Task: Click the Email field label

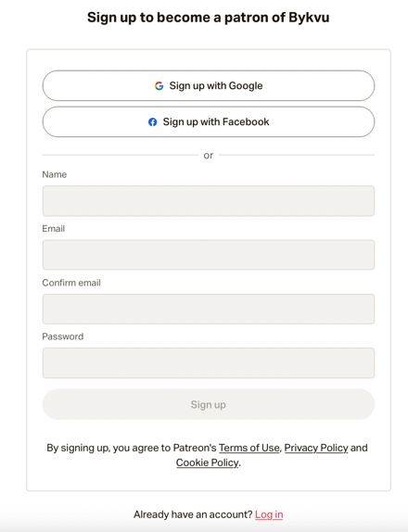Action: (53, 228)
